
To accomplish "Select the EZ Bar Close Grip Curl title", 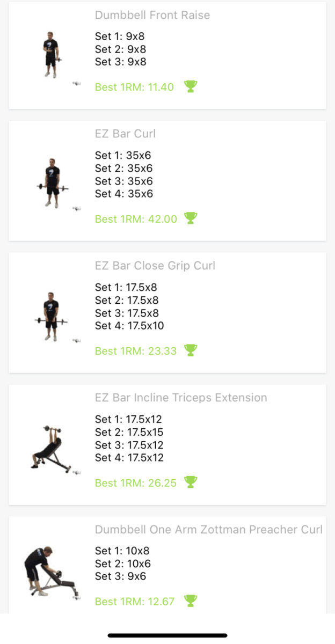I will (x=155, y=266).
